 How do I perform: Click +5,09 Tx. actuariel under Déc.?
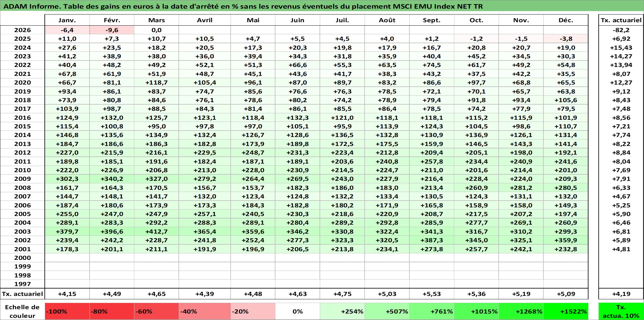(x=566, y=294)
